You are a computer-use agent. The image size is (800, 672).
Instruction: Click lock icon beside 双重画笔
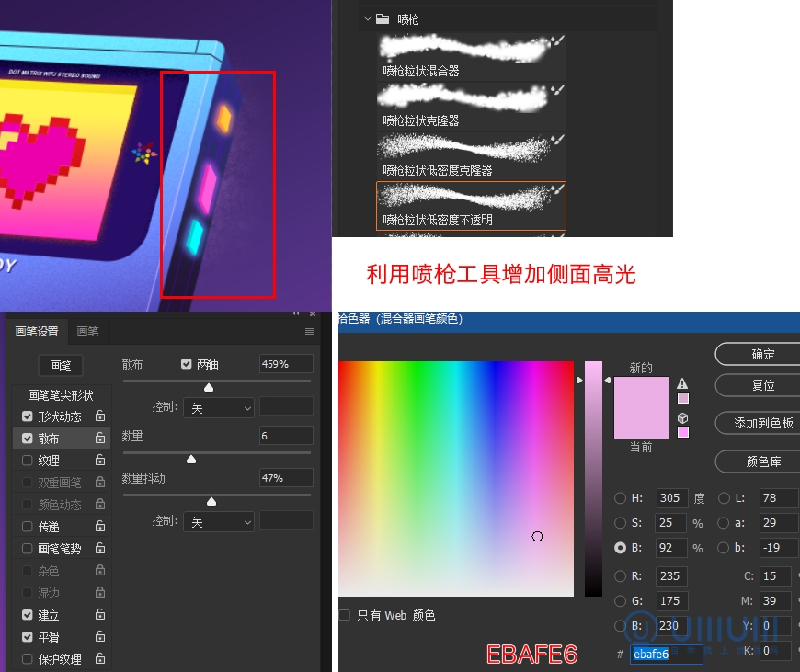[x=100, y=481]
